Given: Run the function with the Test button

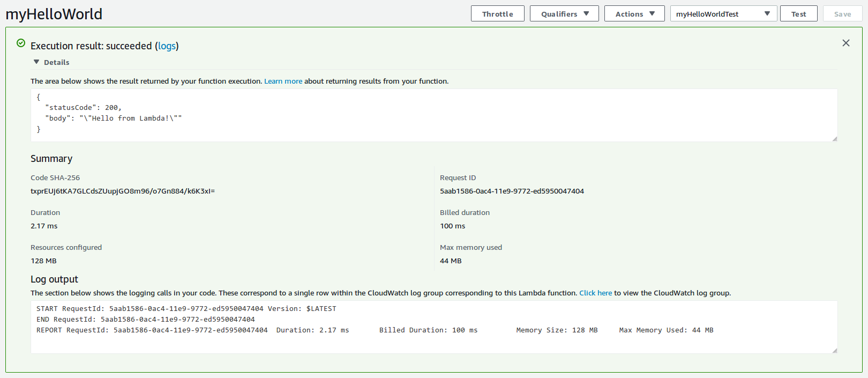Looking at the screenshot, I should [798, 14].
